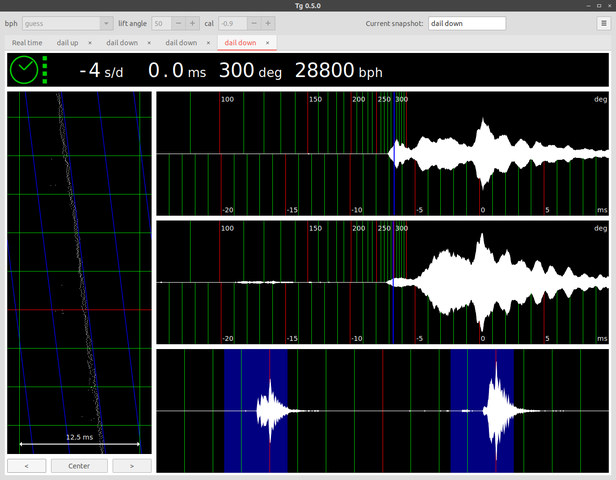Click the -4 s/d rate reading
Screen dimensions: 616x480
(101, 71)
